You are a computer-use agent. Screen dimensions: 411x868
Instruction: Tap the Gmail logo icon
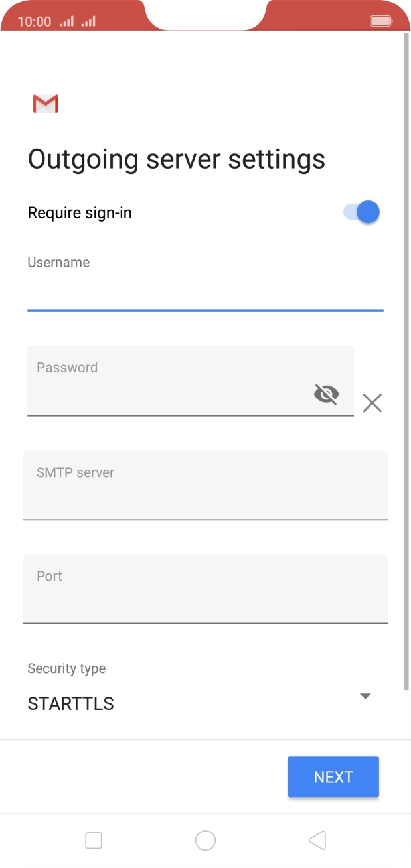point(46,104)
